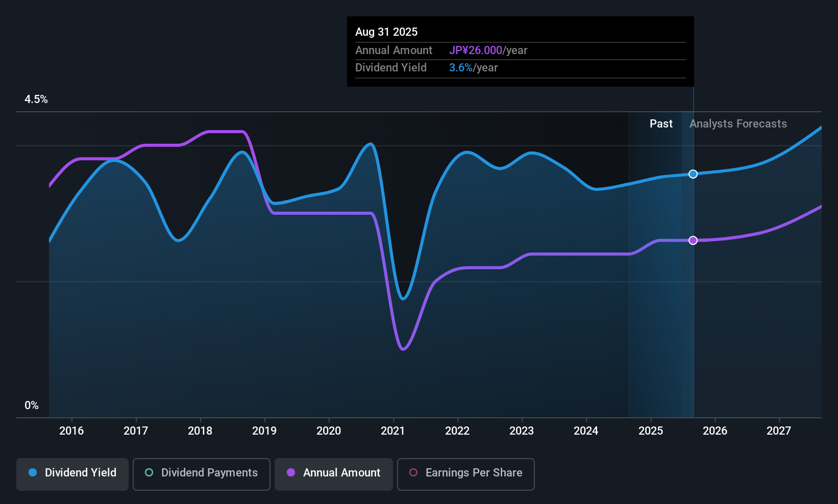Click the Past region label
This screenshot has width=838, height=504.
point(661,124)
